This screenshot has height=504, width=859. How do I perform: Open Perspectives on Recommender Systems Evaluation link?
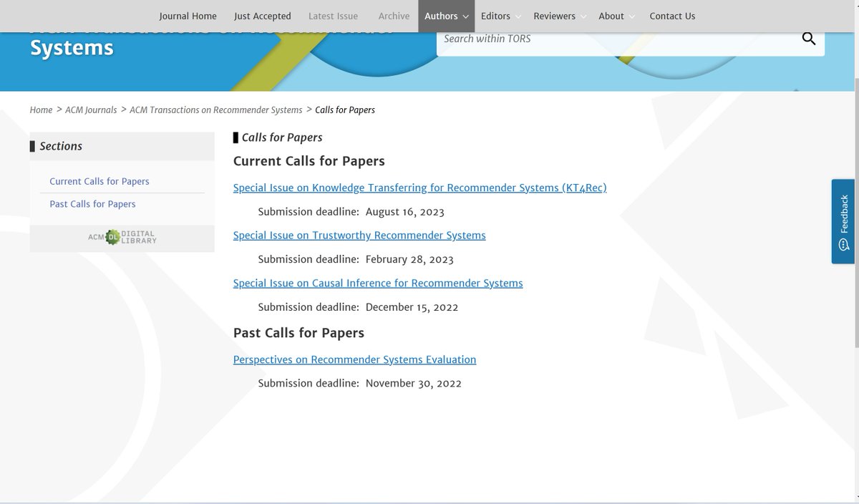click(x=354, y=359)
